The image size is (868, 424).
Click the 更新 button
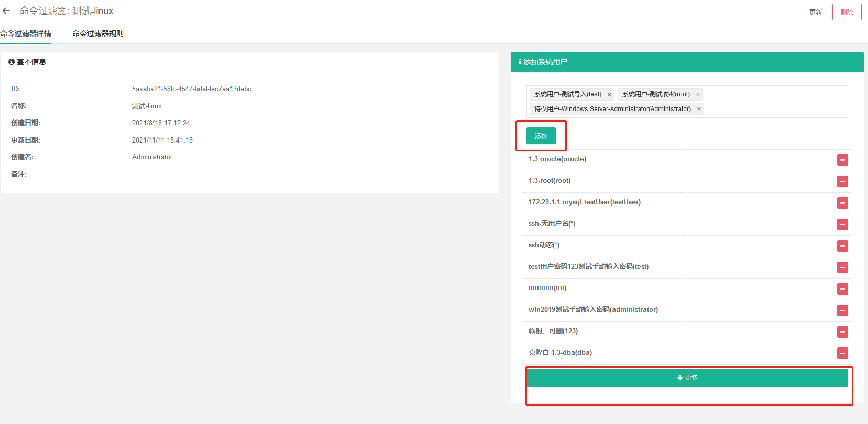[816, 12]
